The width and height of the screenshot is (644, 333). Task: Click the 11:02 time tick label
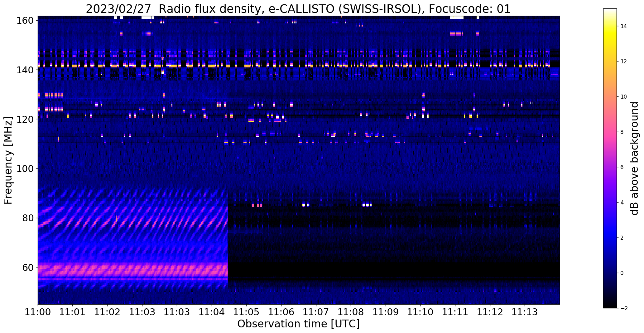pos(108,312)
